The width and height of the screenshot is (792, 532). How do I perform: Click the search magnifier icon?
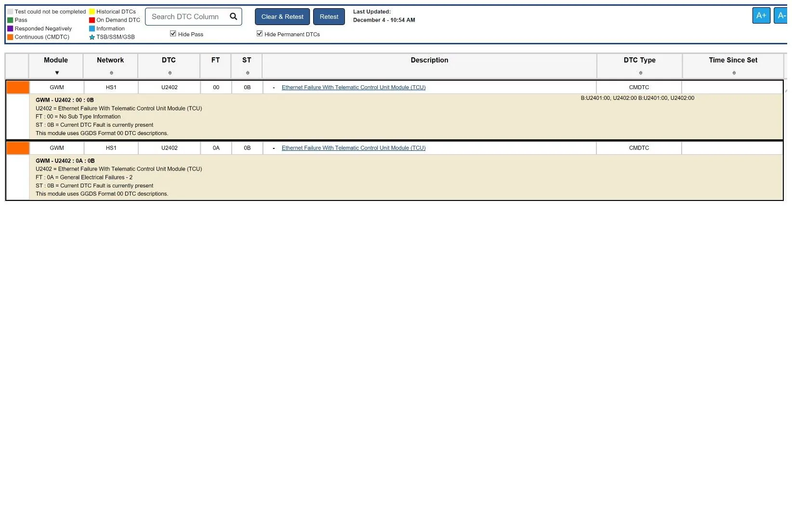click(233, 16)
